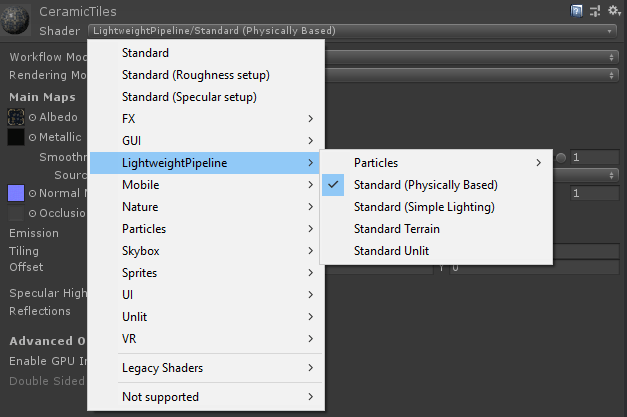Open the Rendering Mode dropdown arrow
The width and height of the screenshot is (627, 417).
point(611,75)
